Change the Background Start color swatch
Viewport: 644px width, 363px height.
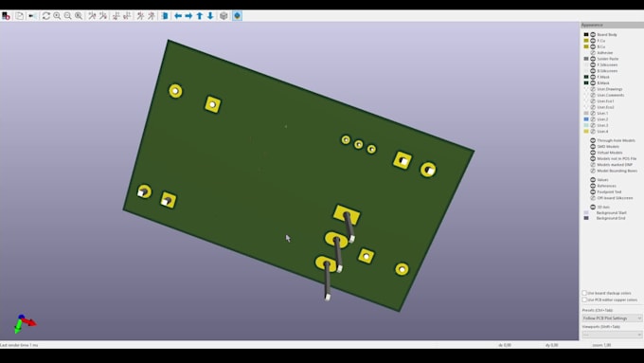point(586,212)
